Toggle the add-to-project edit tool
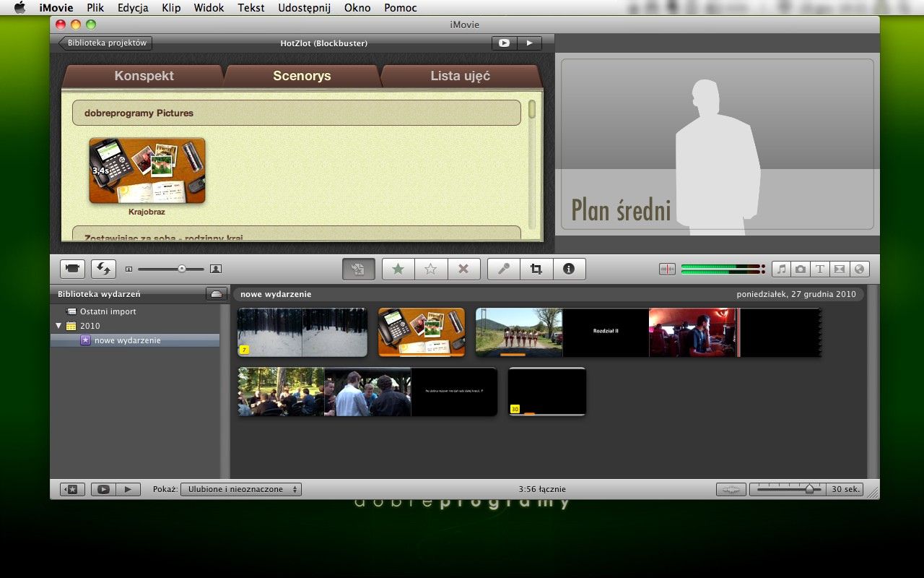Viewport: 924px width, 578px height. [358, 269]
